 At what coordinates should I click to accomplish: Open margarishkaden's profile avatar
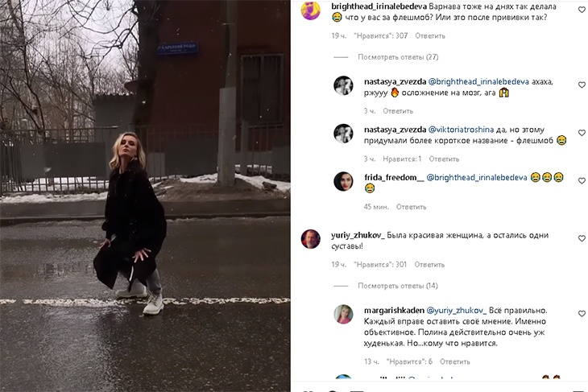343,314
